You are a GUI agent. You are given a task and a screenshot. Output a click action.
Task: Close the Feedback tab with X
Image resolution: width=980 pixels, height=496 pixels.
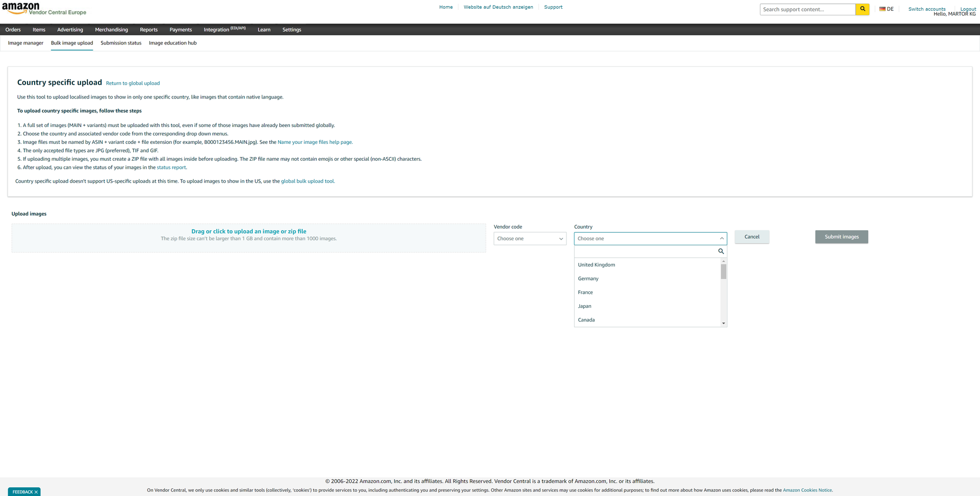pyautogui.click(x=36, y=492)
